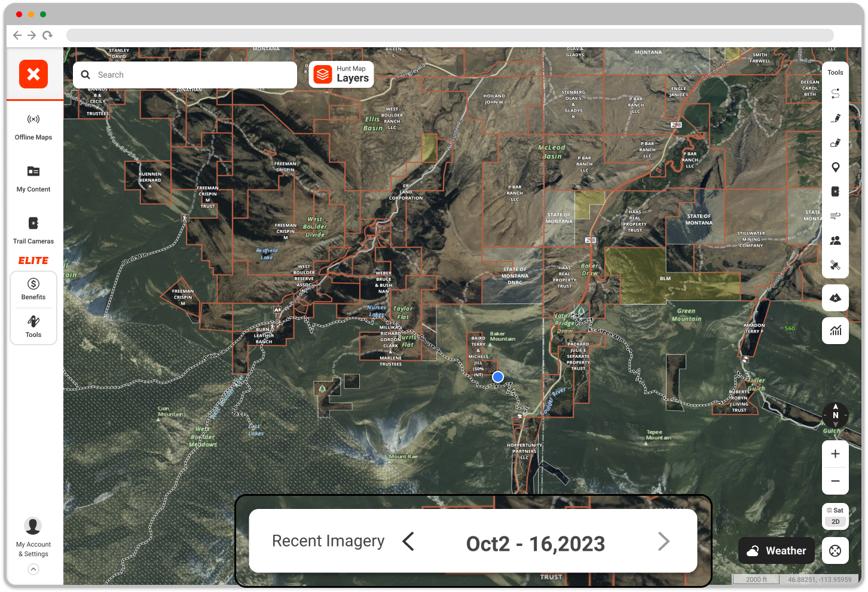Open Elite Tools in the sidebar

pos(33,327)
